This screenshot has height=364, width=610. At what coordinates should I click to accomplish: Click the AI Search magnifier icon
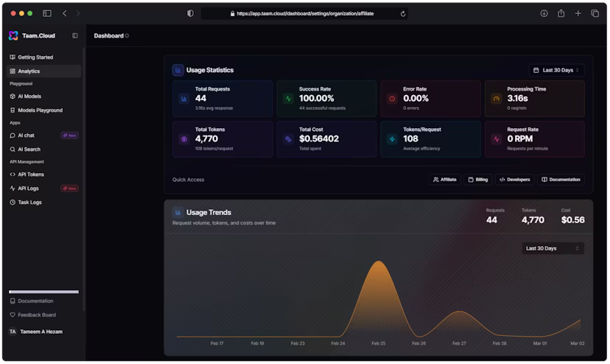pyautogui.click(x=13, y=150)
